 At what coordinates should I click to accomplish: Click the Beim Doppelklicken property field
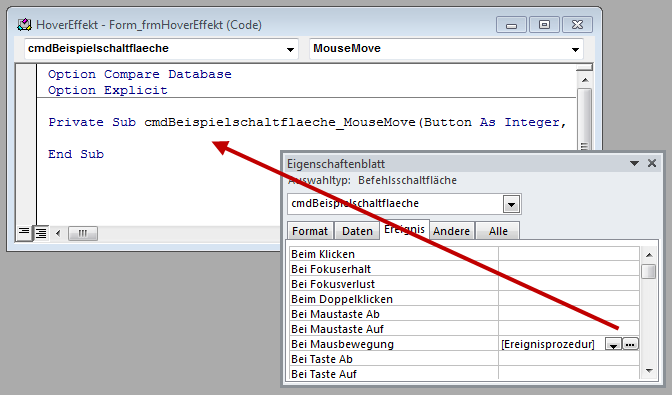[569, 299]
